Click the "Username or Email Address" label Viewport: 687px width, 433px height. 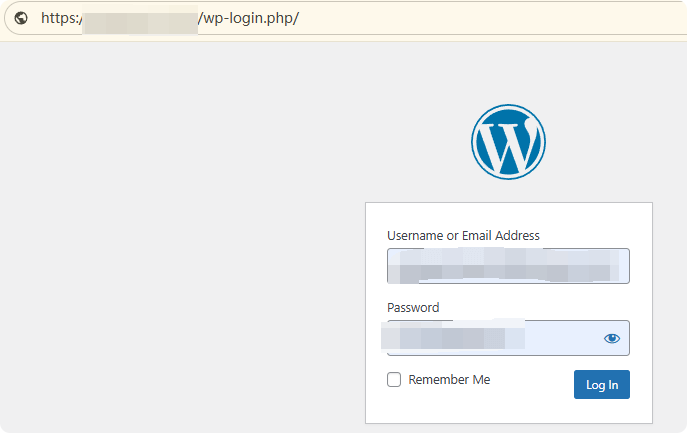(463, 236)
